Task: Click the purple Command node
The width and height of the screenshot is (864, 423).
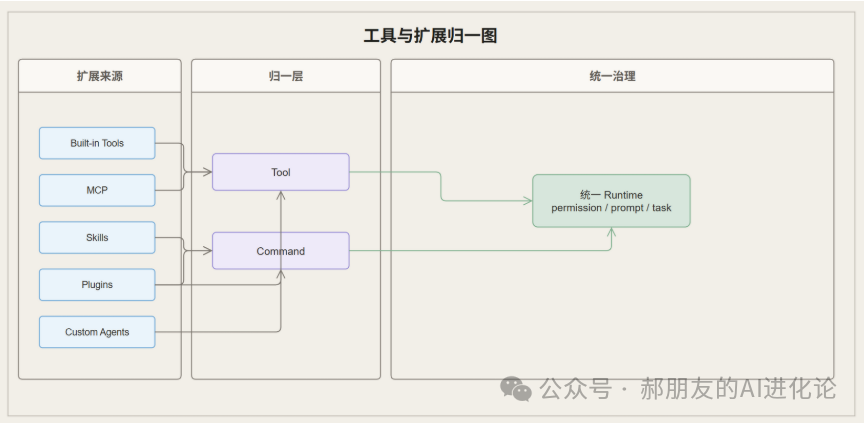Action: coord(281,251)
